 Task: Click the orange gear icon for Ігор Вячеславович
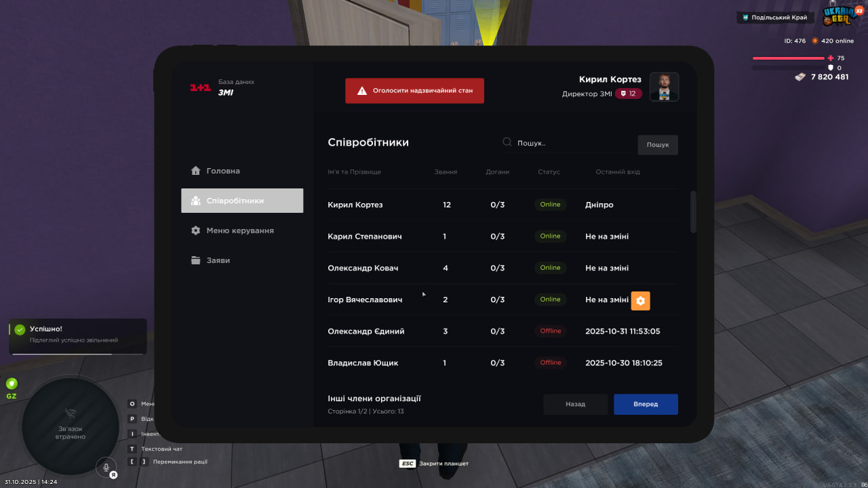[641, 300]
